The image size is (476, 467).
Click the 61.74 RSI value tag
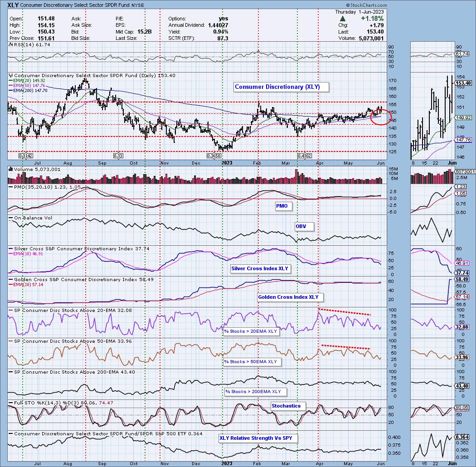pyautogui.click(x=462, y=54)
